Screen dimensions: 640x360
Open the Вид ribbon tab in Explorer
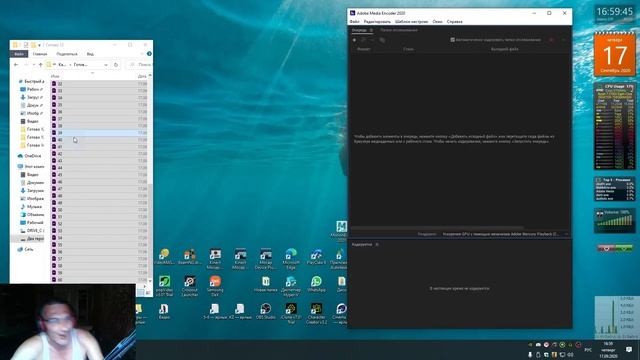(90, 54)
